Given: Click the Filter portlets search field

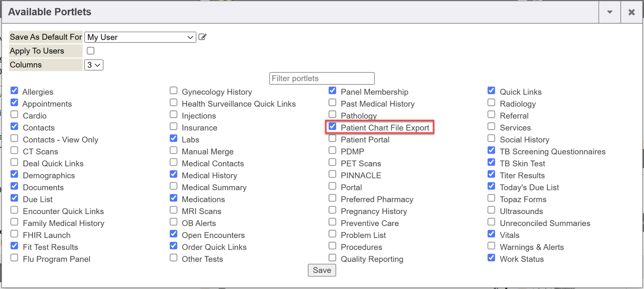Looking at the screenshot, I should (322, 78).
